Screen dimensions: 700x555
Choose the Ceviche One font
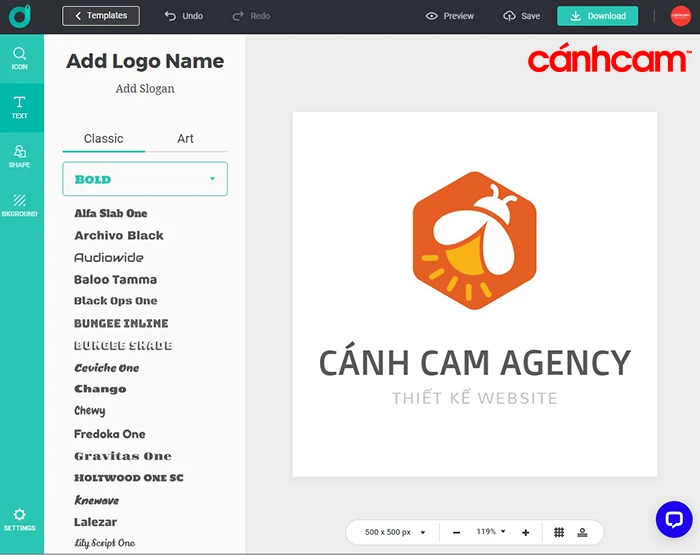tap(106, 368)
